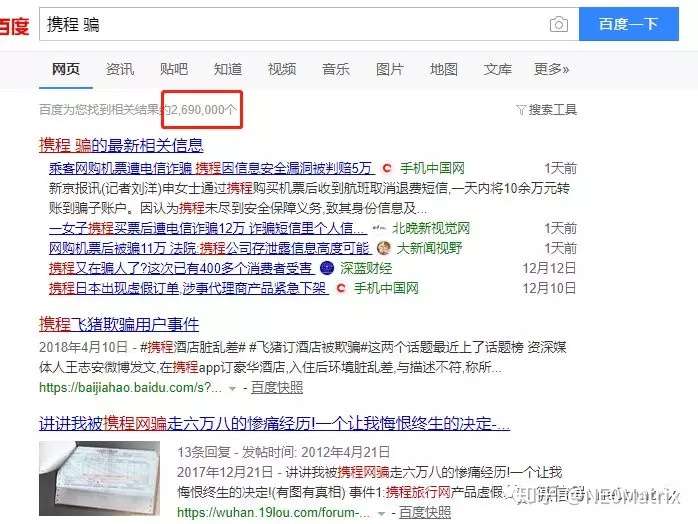Open the 图片 tab
This screenshot has width=698, height=524.
pos(390,69)
